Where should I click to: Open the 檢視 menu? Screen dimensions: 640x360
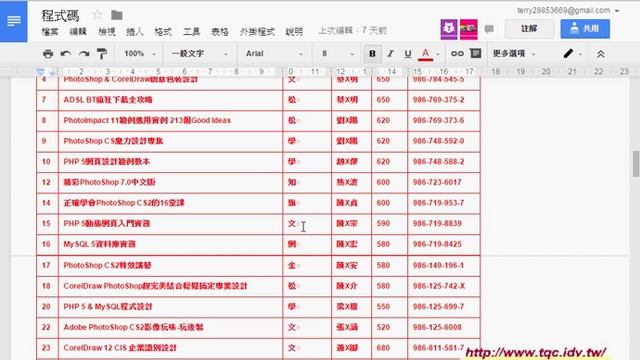coord(107,31)
